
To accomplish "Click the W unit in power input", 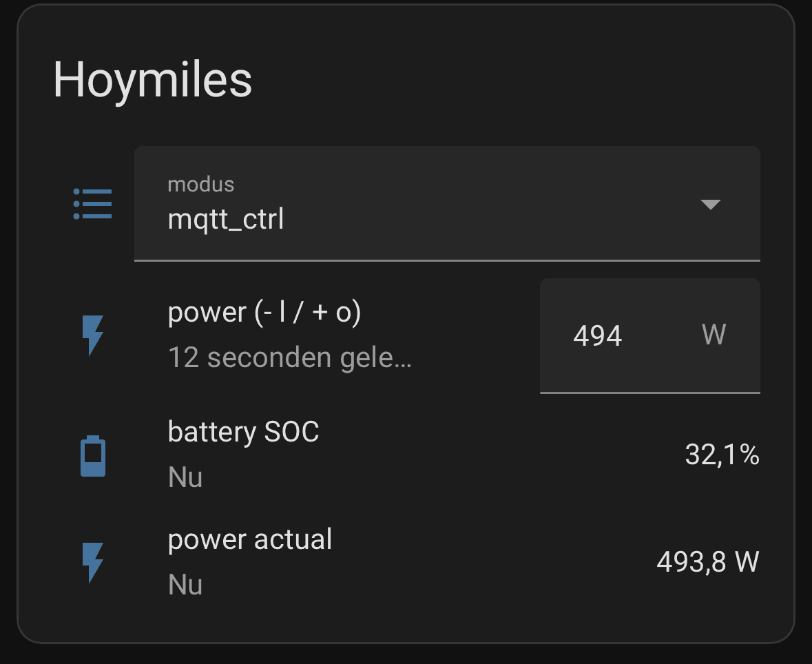I will 714,335.
